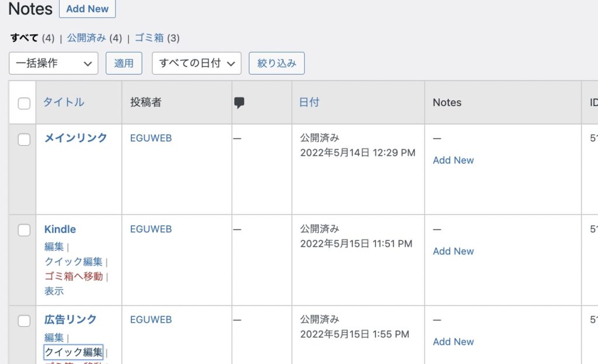The image size is (598, 364).
Task: Select the 広告リンク row checkbox
Action: (x=24, y=321)
